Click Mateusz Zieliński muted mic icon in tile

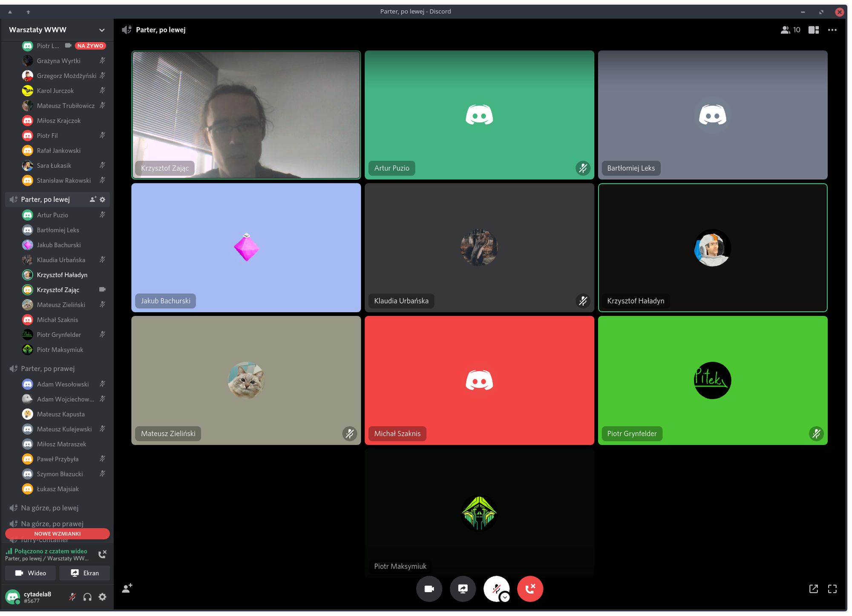pyautogui.click(x=350, y=434)
